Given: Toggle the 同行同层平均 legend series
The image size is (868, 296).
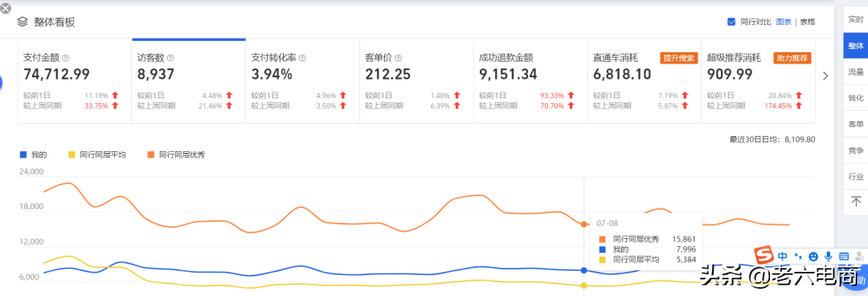Looking at the screenshot, I should (96, 154).
